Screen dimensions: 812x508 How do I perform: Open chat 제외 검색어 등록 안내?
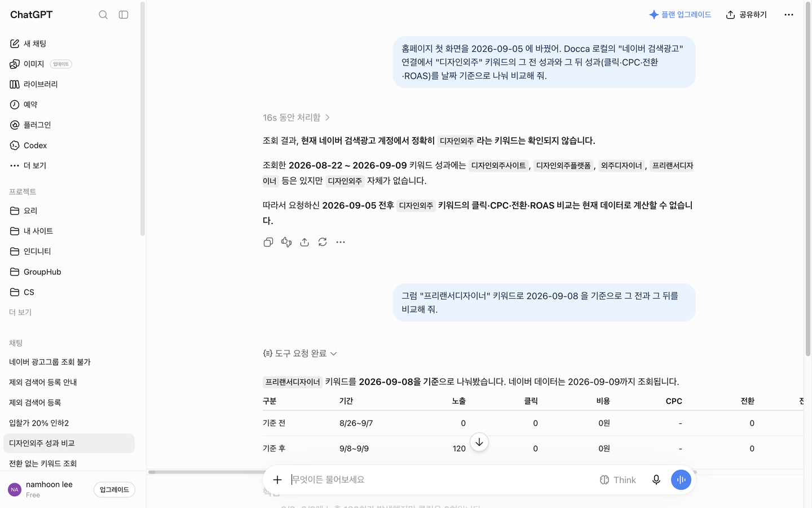[69, 382]
